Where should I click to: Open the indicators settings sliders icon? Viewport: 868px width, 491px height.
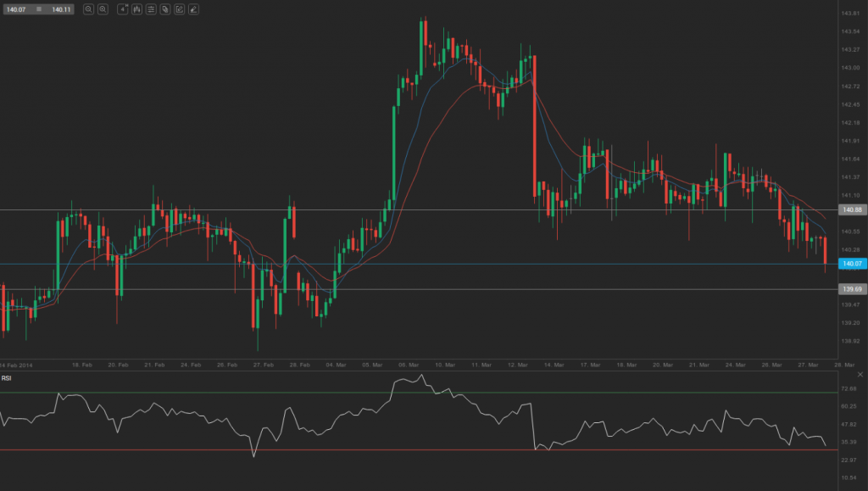(151, 10)
